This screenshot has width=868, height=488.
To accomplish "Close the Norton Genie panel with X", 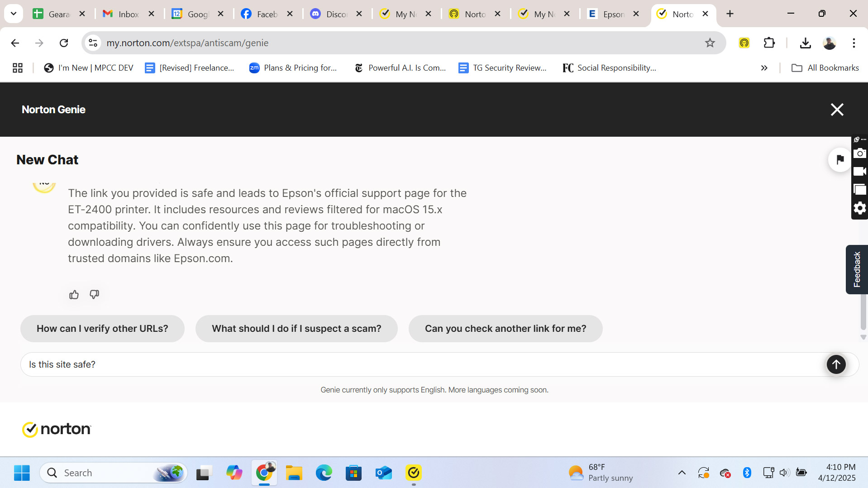I will tap(837, 110).
